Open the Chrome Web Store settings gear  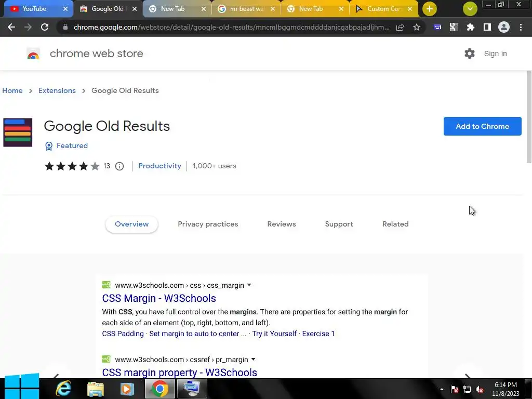pos(470,54)
